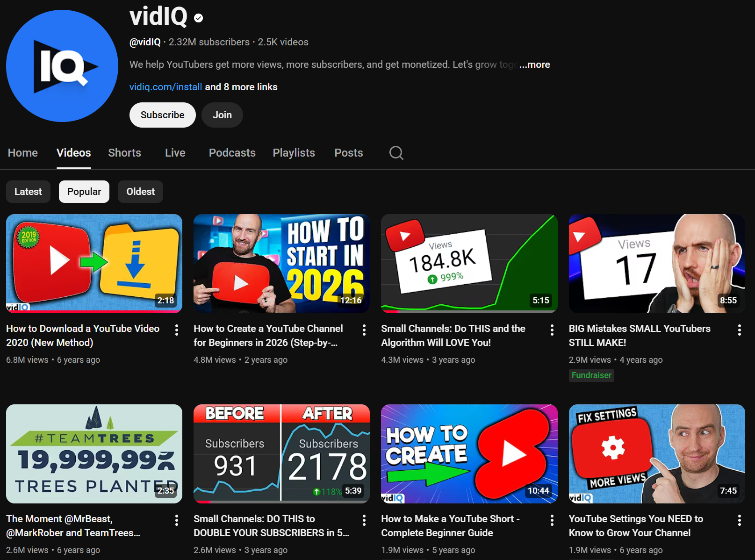Open options menu for 'Small Channels: DO THIS to DOUBLE'
The width and height of the screenshot is (755, 560).
coord(364,520)
